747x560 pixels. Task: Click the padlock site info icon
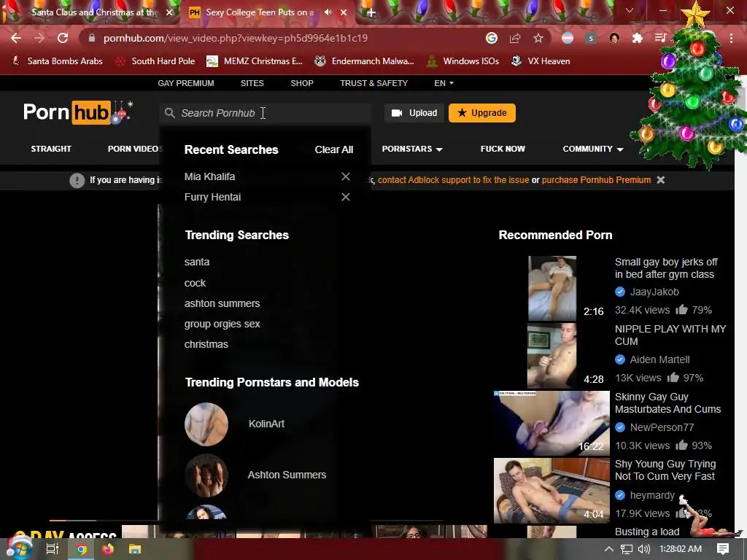pos(92,38)
